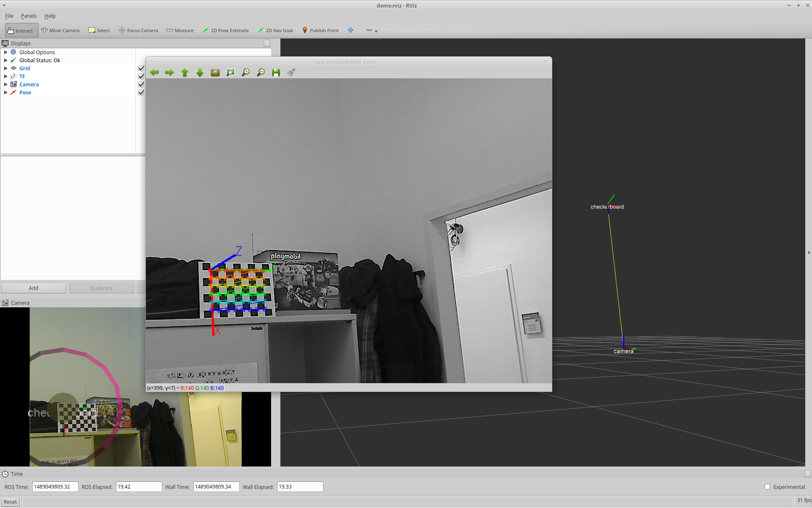Activate the Publish Point tool
812x508 pixels.
320,30
